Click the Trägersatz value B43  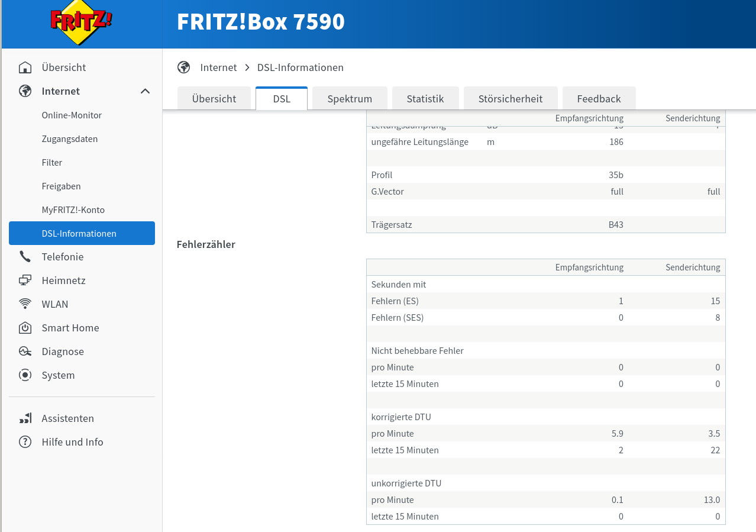coord(616,225)
